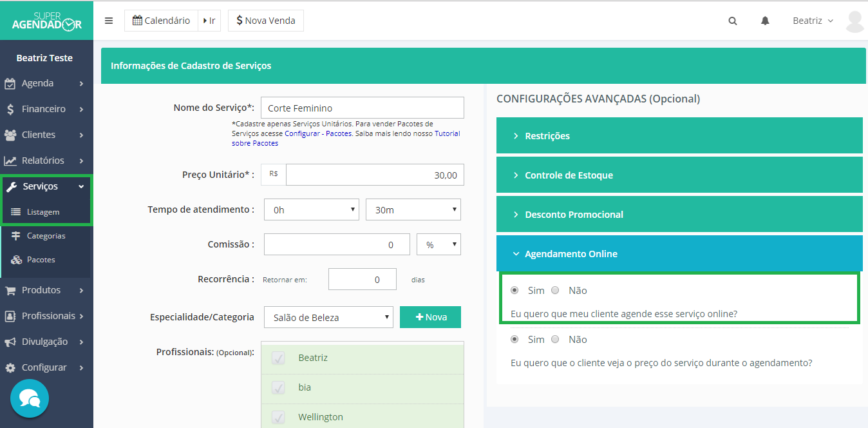Toggle the Wellington professional checkbox
Screen dimensions: 868x428
(278, 417)
